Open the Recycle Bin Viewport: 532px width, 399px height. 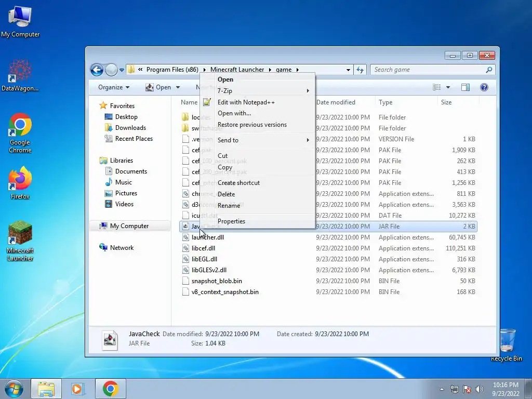point(507,345)
